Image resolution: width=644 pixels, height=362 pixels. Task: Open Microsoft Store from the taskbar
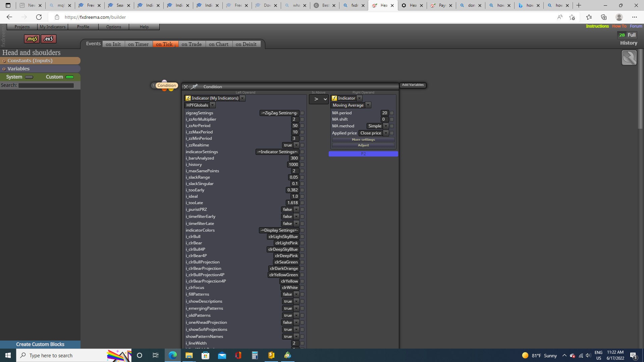click(205, 355)
